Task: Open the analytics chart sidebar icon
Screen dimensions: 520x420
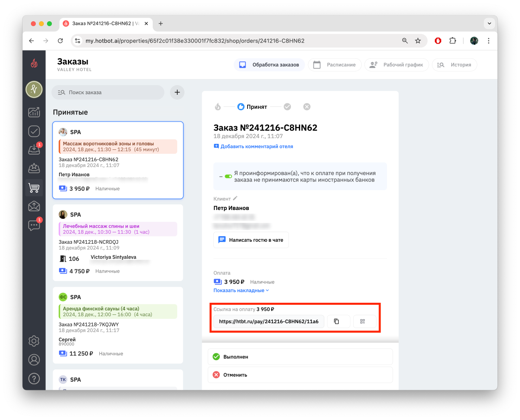Action: [34, 112]
